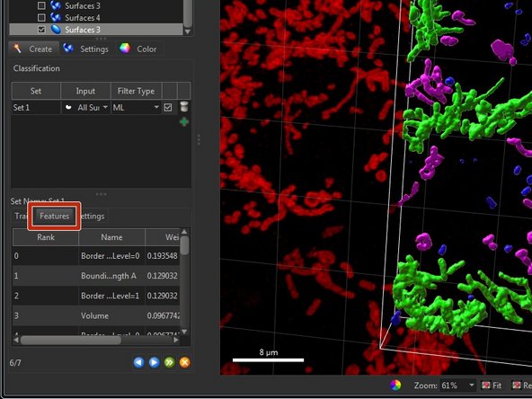
Task: Open the ML filter type dropdown
Action: pyautogui.click(x=137, y=108)
